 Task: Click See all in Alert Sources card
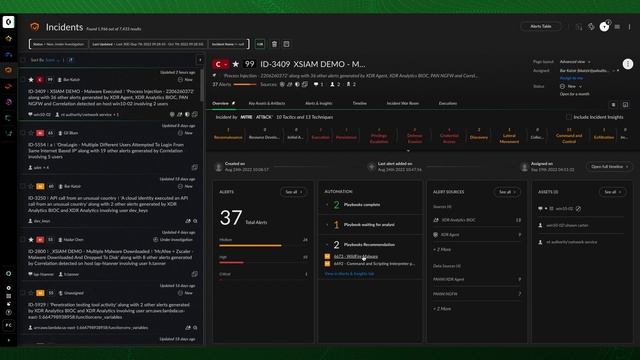tap(507, 192)
